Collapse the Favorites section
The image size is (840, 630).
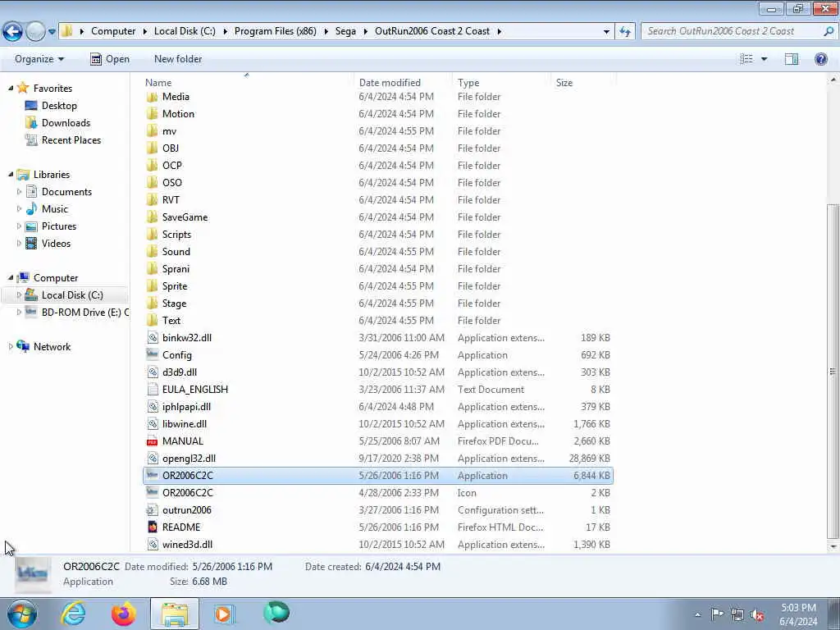click(11, 89)
